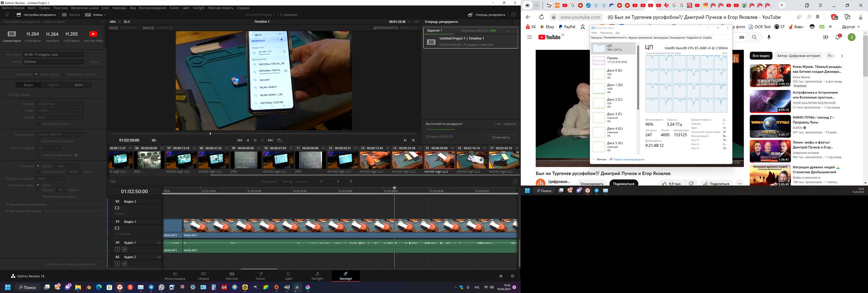868x293 pixels.
Task: Open the Воспроизведение menu
Action: click(153, 8)
